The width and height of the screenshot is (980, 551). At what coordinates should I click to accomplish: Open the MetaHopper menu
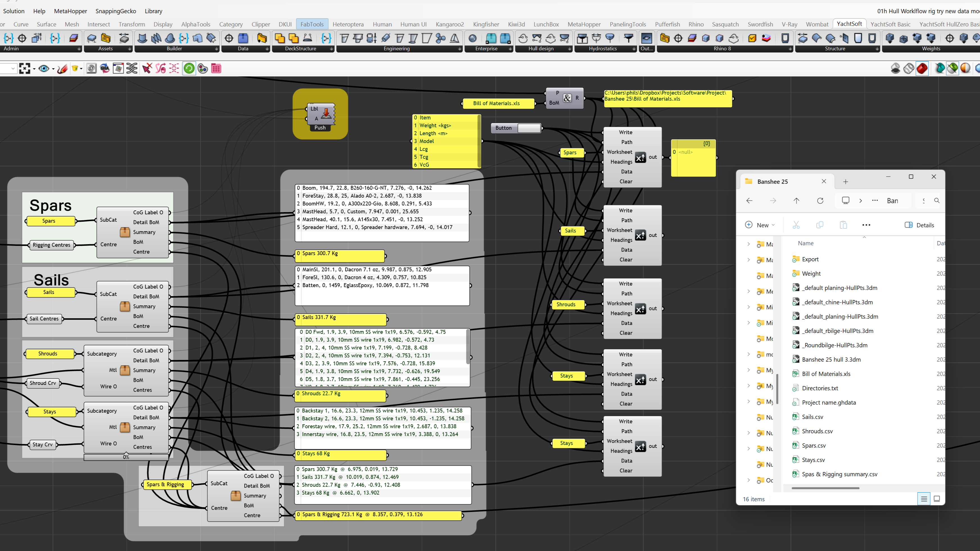click(70, 11)
